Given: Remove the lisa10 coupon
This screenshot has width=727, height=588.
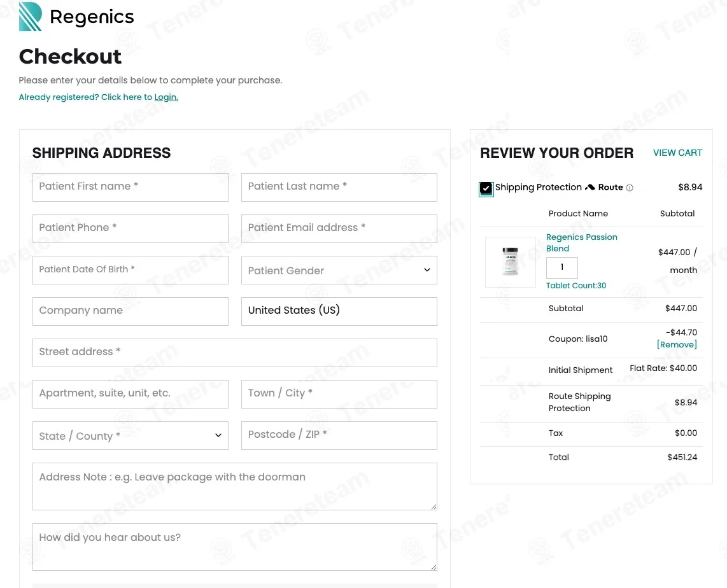Looking at the screenshot, I should [x=677, y=344].
